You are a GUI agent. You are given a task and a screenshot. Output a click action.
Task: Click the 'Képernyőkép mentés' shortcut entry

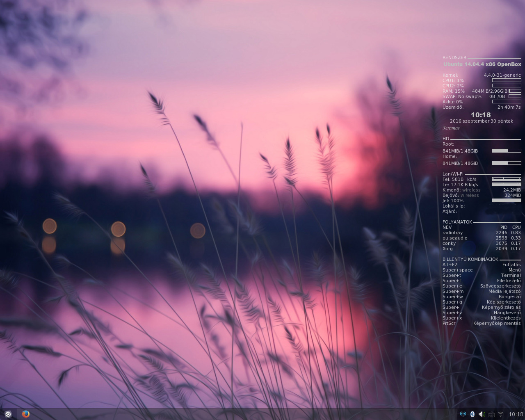point(497,323)
